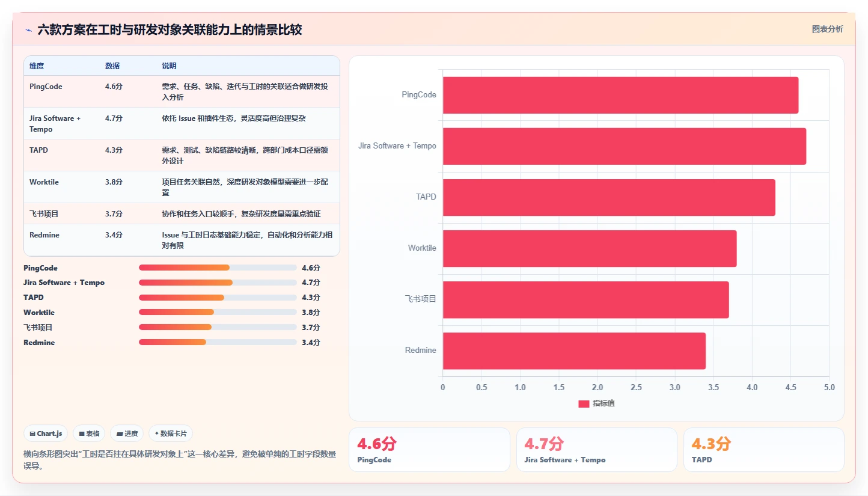Click the Redmine progress bar
The width and height of the screenshot is (868, 496).
(x=218, y=342)
